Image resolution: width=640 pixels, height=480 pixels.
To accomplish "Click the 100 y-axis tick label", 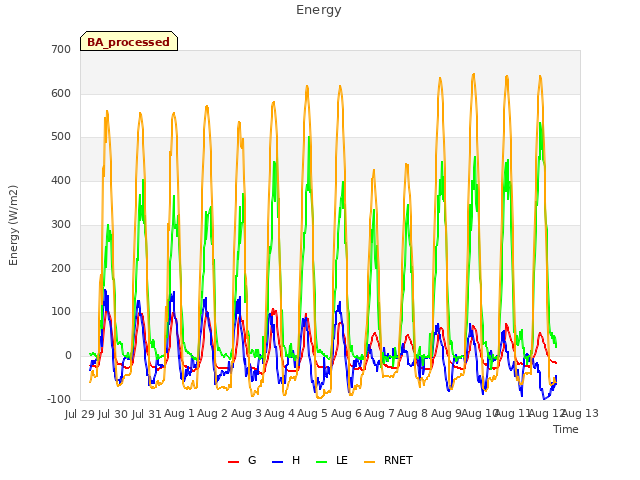I will pyautogui.click(x=61, y=312).
